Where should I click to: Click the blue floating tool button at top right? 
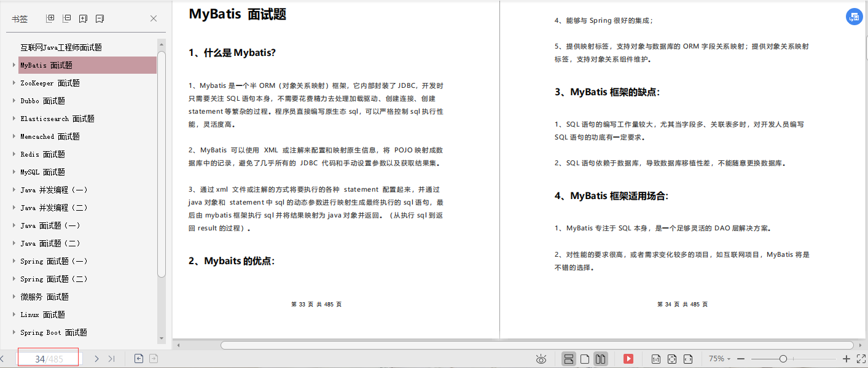coord(853,17)
